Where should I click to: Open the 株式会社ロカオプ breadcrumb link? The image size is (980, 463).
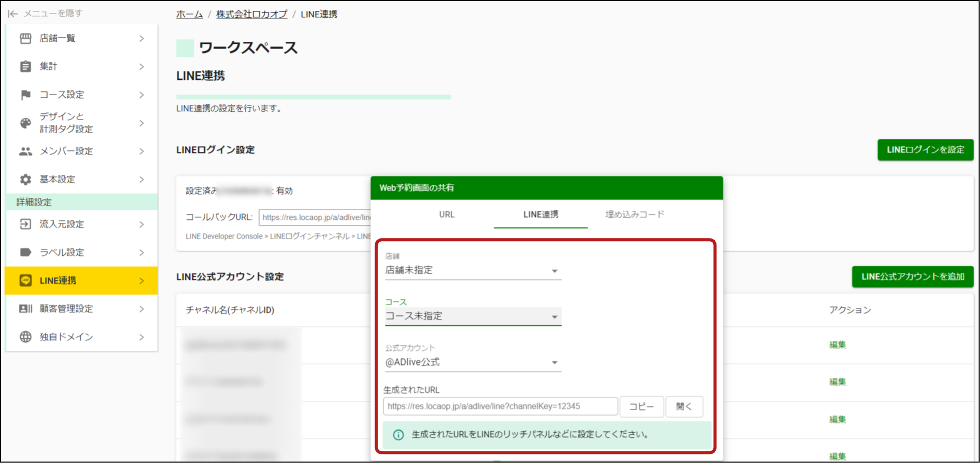252,14
